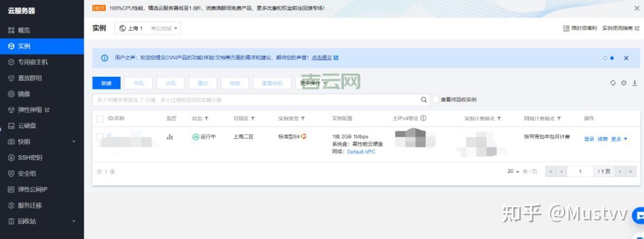
Task: Click the 开机 power-on button
Action: tap(139, 83)
